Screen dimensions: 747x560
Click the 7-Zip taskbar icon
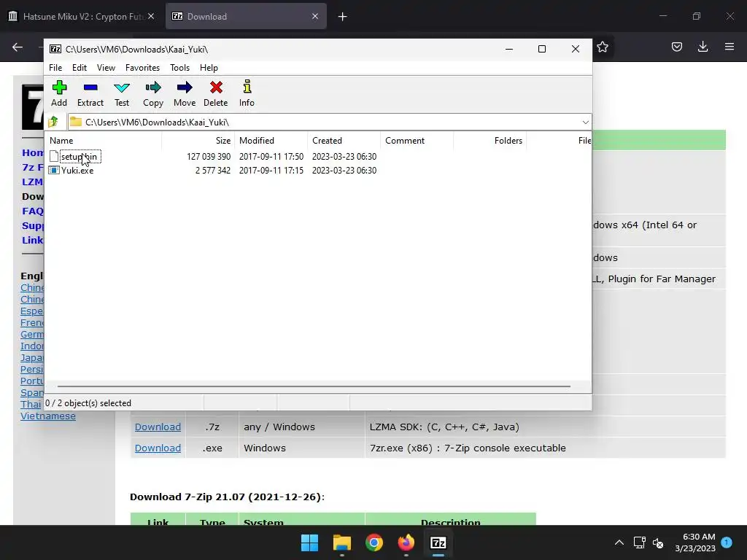438,542
